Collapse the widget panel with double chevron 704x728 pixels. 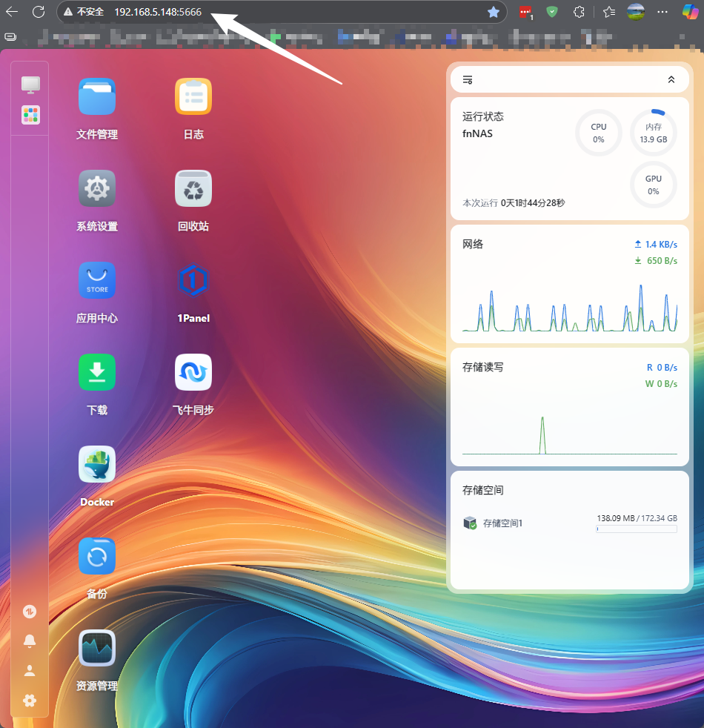point(671,79)
